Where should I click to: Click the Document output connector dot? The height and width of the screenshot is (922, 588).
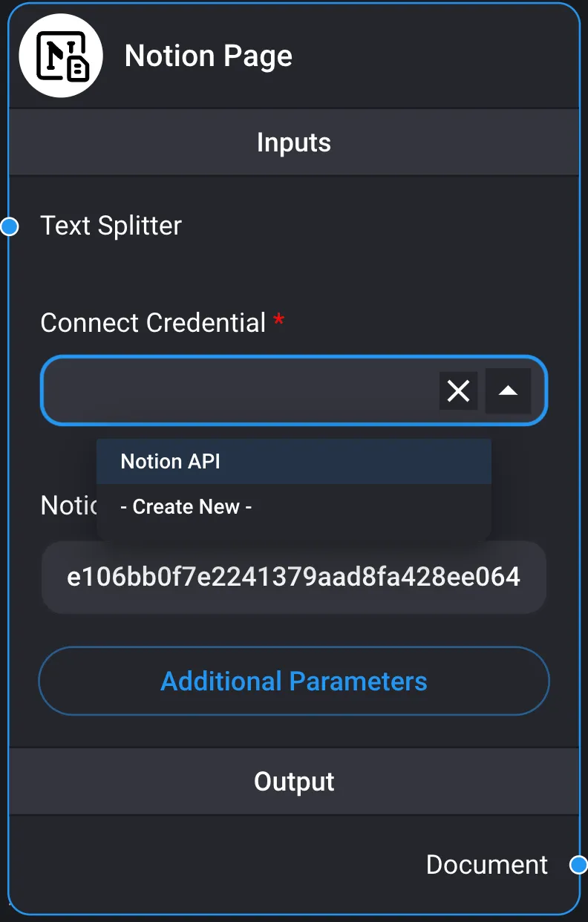click(x=578, y=865)
